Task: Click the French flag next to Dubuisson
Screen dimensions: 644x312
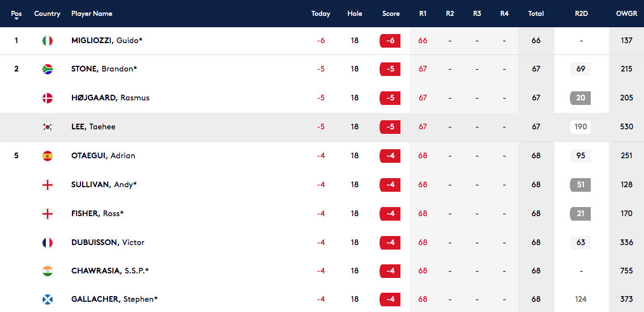Action: point(48,242)
